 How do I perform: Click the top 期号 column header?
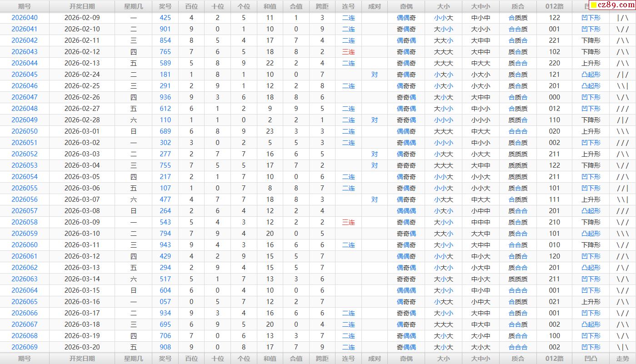(25, 6)
